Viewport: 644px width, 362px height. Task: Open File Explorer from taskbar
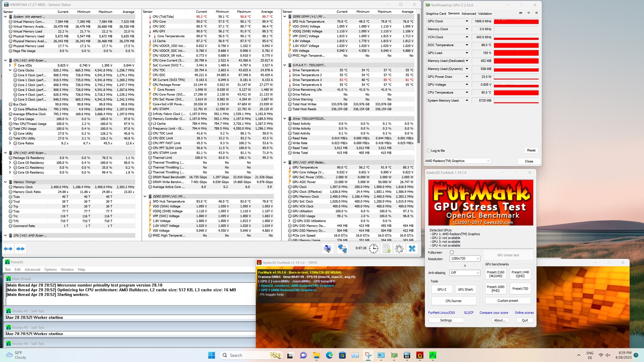316,355
